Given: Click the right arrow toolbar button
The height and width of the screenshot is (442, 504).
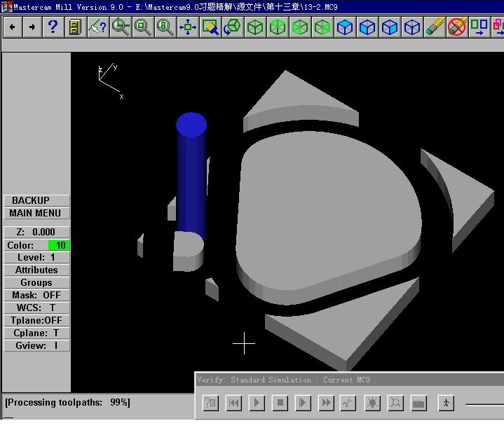Looking at the screenshot, I should pos(32,27).
